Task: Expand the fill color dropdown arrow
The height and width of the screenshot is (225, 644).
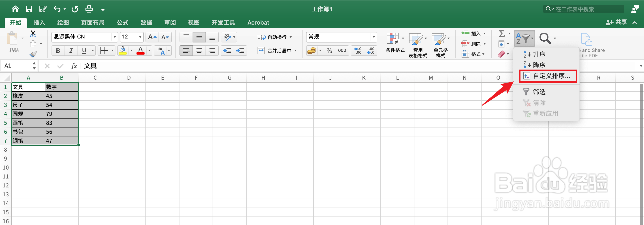Action: coord(131,51)
